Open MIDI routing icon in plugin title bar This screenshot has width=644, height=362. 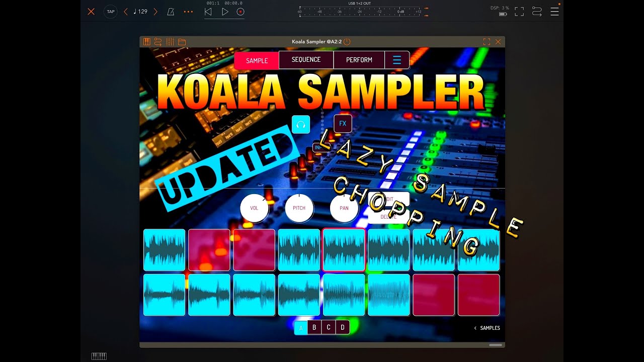click(x=158, y=42)
